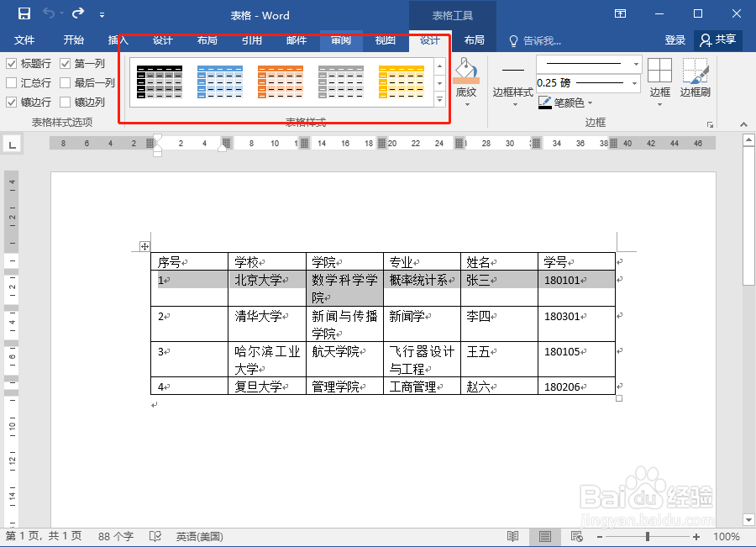Viewport: 756px width, 547px height.
Task: Open Ribbon Display Options icon
Action: pos(620,13)
